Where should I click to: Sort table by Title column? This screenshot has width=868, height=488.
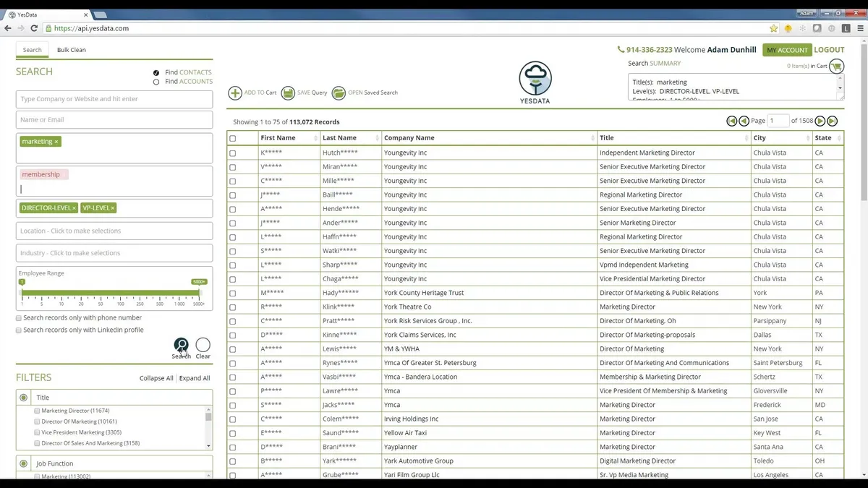click(x=673, y=138)
